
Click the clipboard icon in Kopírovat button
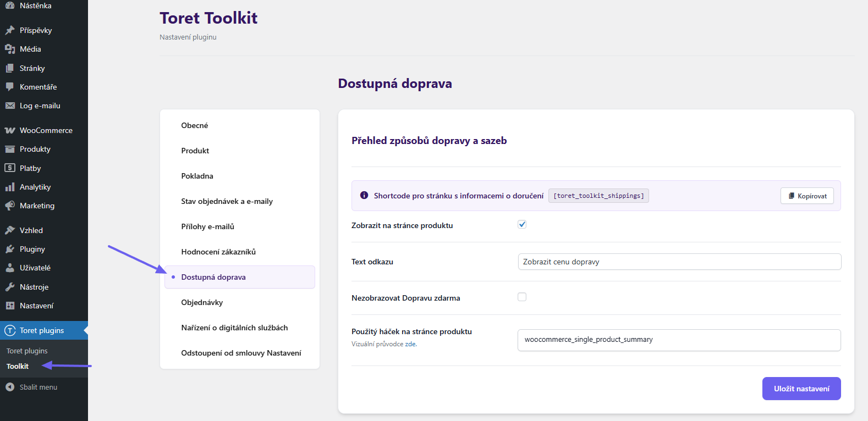792,196
